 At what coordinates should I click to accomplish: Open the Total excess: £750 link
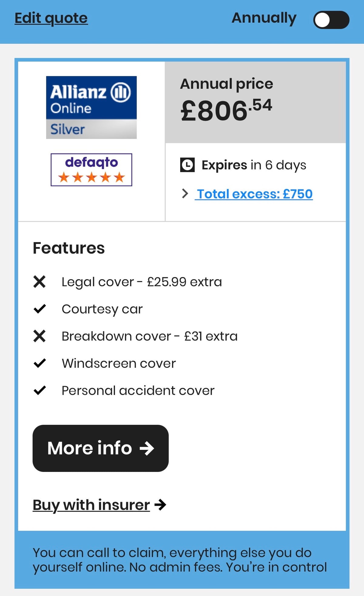pos(254,194)
